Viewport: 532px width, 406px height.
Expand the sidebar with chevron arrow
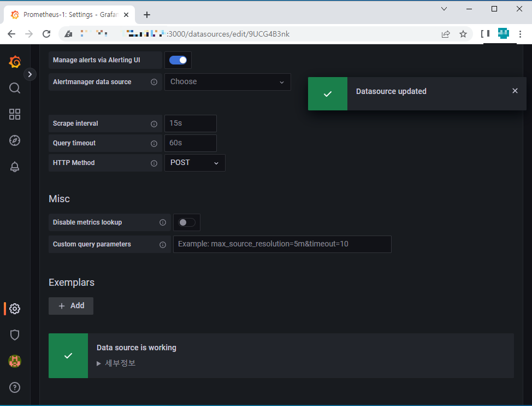[x=30, y=74]
